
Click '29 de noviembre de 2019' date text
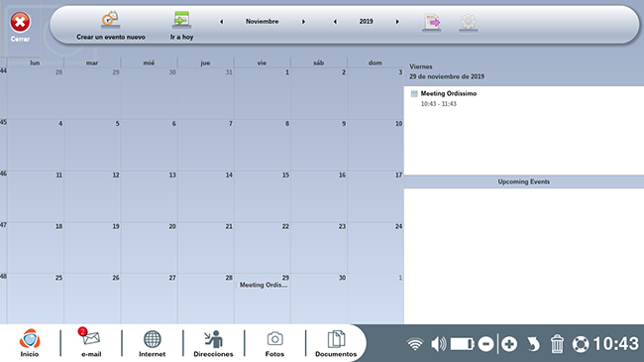click(x=447, y=76)
